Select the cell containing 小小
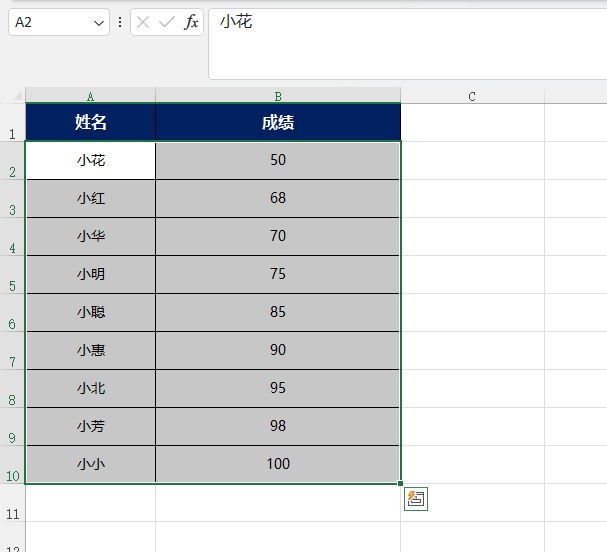This screenshot has height=552, width=607. coord(90,464)
